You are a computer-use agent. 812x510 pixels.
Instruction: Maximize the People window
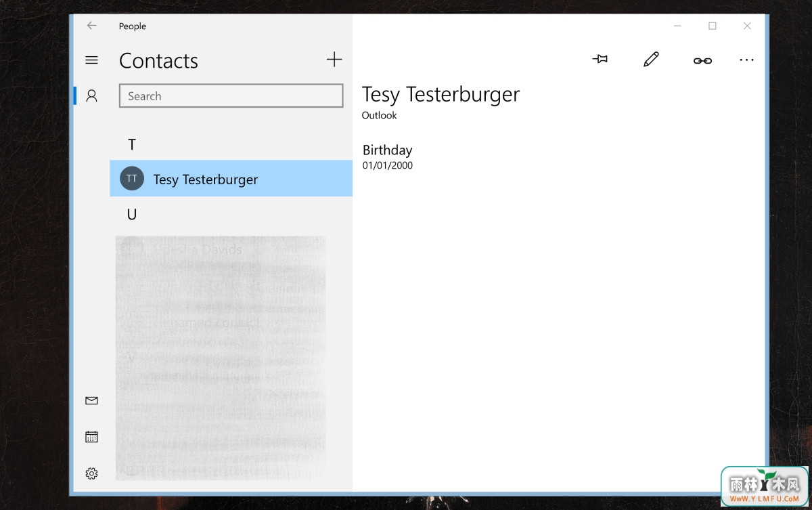[713, 26]
